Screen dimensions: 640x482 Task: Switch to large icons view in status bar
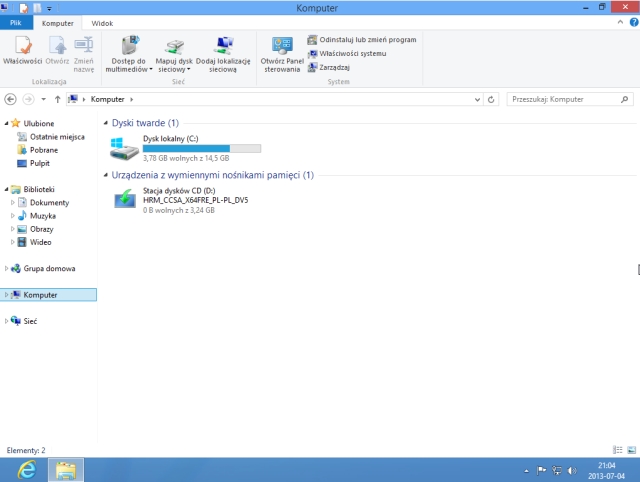[x=629, y=451]
